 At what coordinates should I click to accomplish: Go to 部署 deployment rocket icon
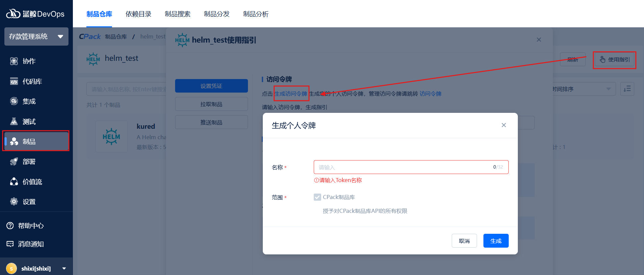point(14,161)
